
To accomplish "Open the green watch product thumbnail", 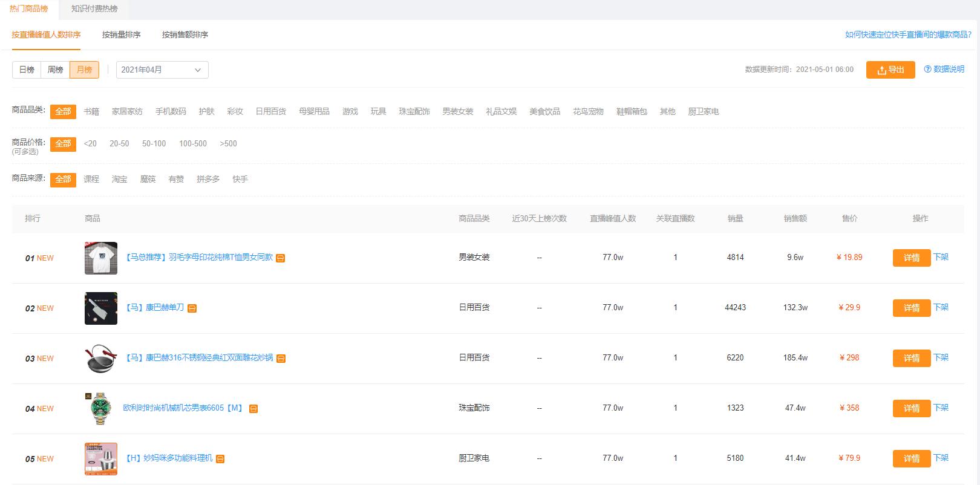I will tap(101, 408).
